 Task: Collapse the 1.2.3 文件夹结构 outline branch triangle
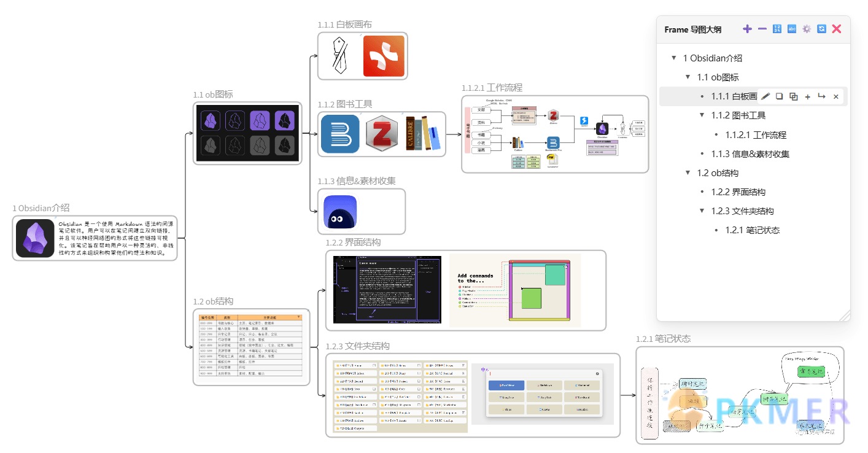(702, 211)
